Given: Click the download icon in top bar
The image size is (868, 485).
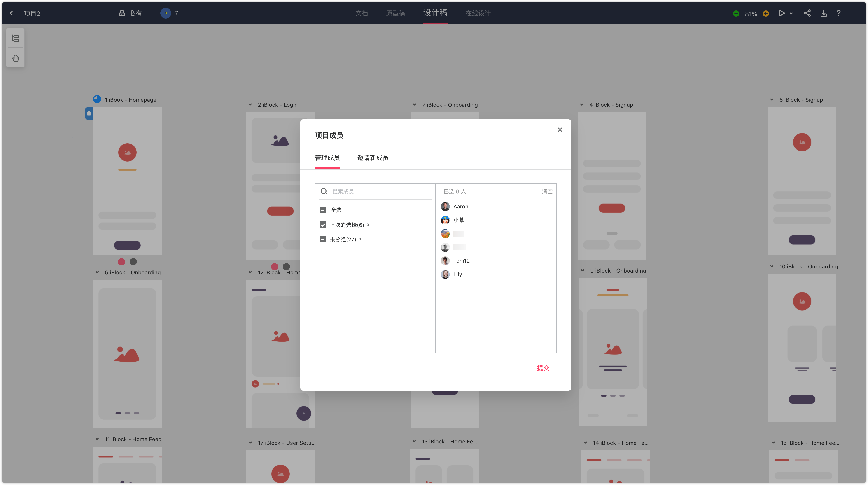Looking at the screenshot, I should click(x=824, y=13).
